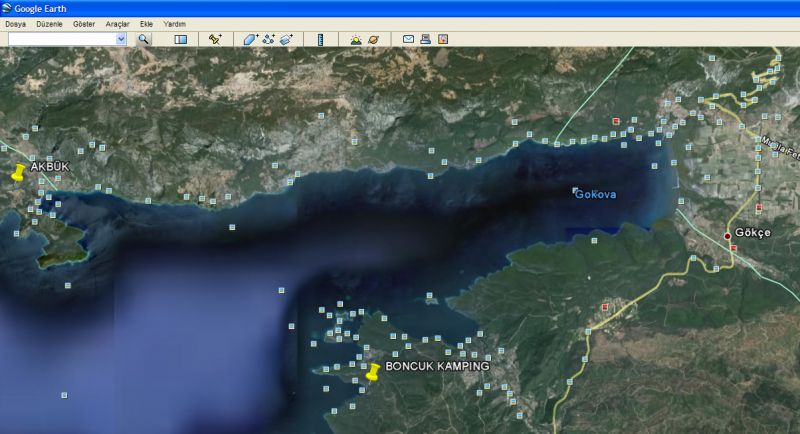Toggle sunlight display icon
This screenshot has height=434, width=800.
(x=355, y=39)
